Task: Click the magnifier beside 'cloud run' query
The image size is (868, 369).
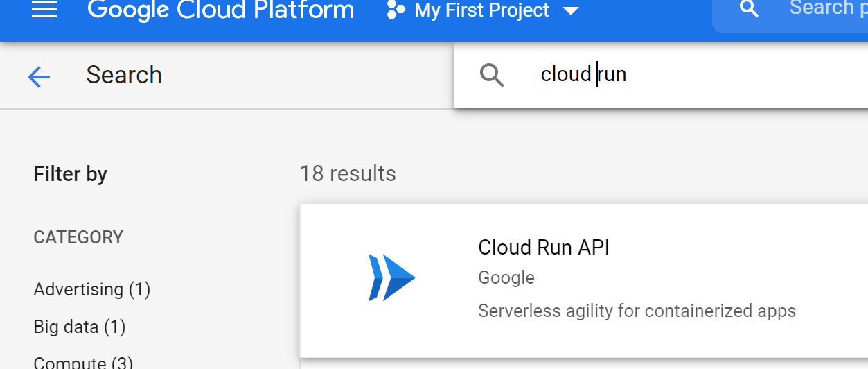Action: tap(492, 74)
